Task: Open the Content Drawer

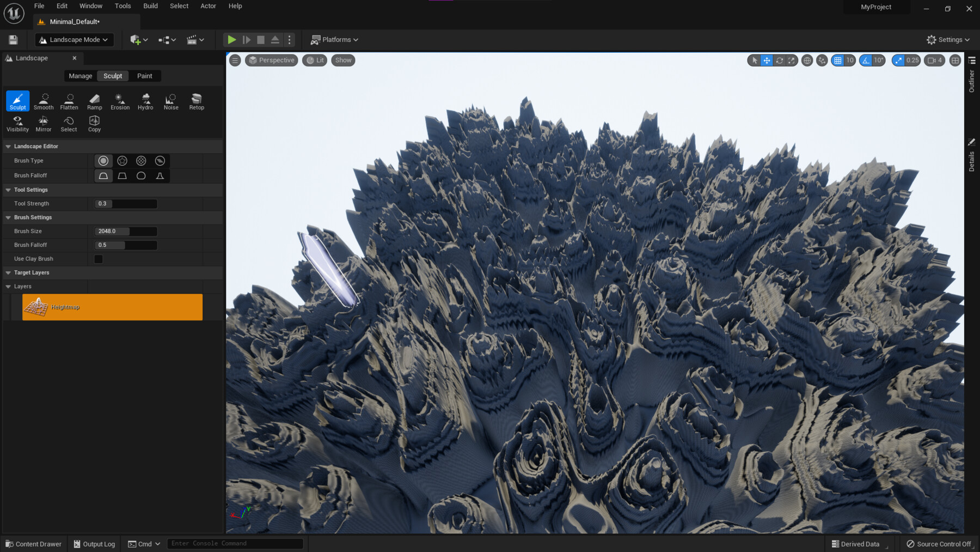Action: pyautogui.click(x=34, y=543)
